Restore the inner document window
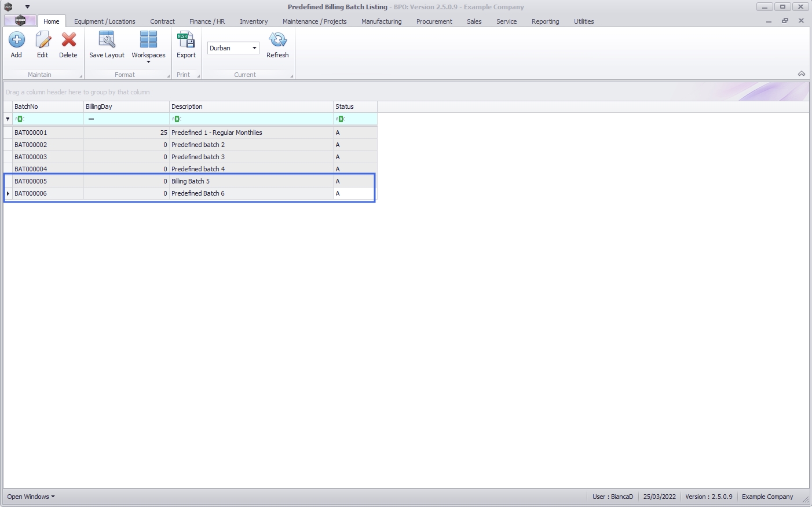The width and height of the screenshot is (812, 507). pyautogui.click(x=785, y=21)
